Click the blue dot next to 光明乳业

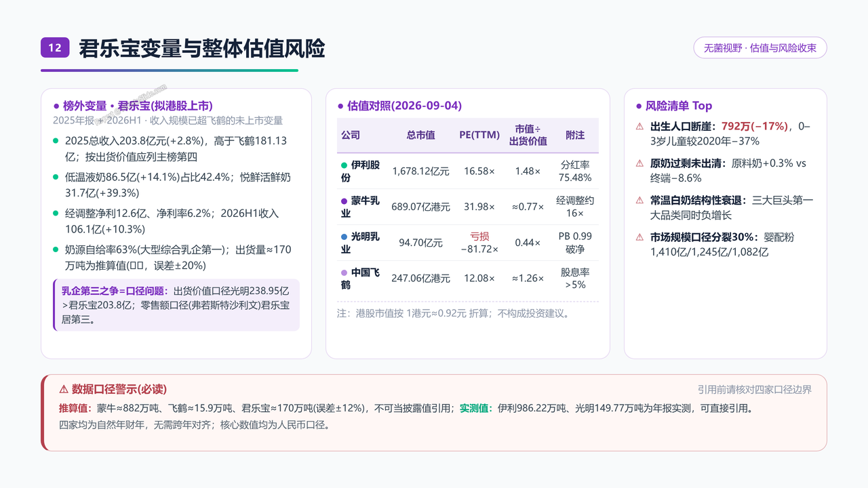pos(344,237)
